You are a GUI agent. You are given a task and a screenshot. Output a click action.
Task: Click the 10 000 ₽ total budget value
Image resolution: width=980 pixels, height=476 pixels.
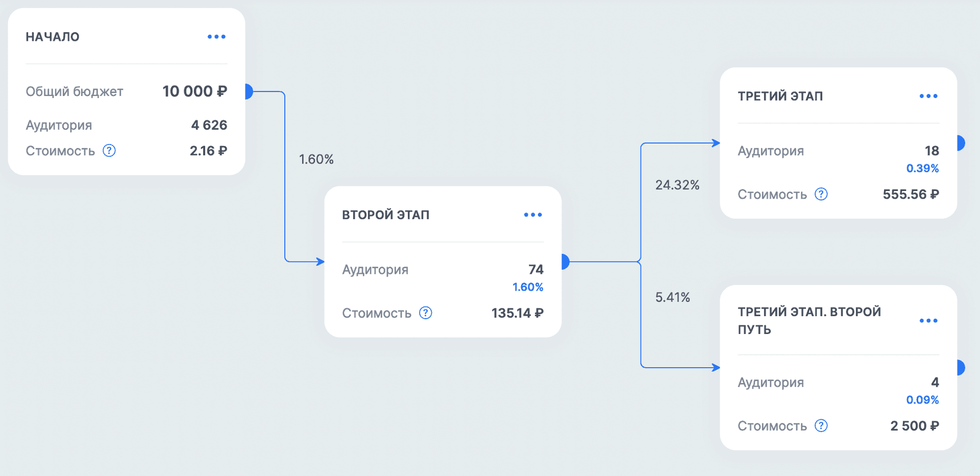pyautogui.click(x=194, y=91)
